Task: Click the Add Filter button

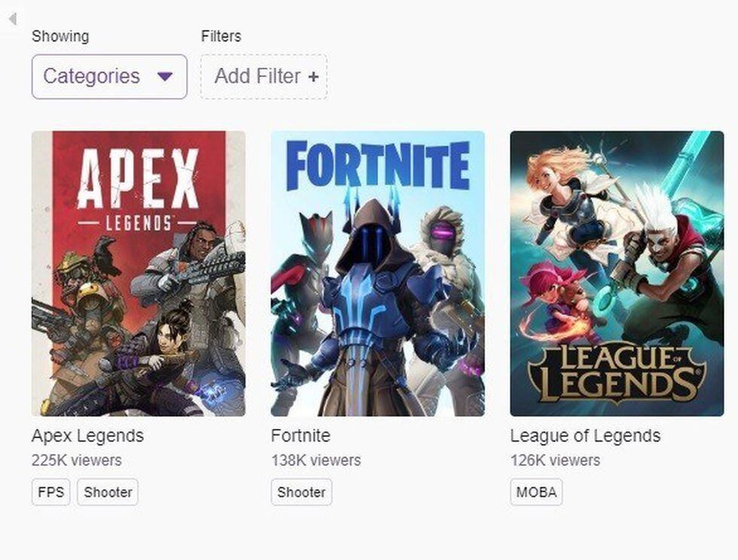Action: point(264,76)
